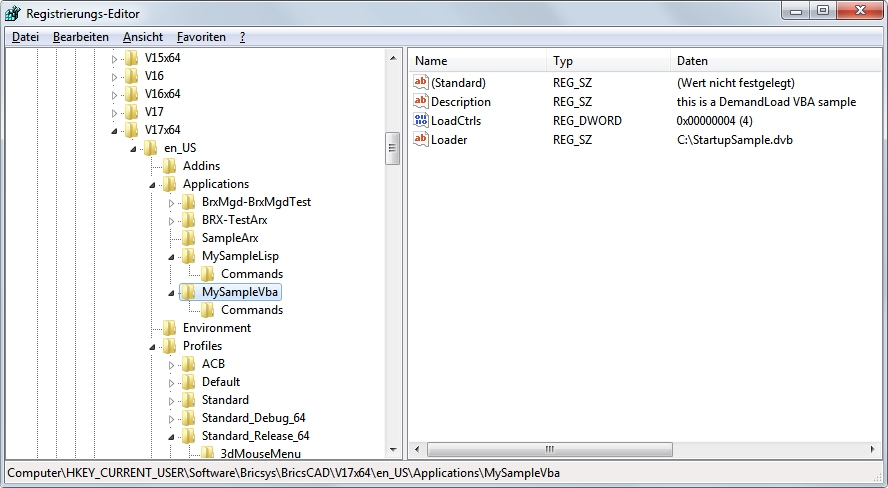Click the LoadCtrls DWORD value icon
Image resolution: width=888 pixels, height=488 pixels.
click(420, 121)
